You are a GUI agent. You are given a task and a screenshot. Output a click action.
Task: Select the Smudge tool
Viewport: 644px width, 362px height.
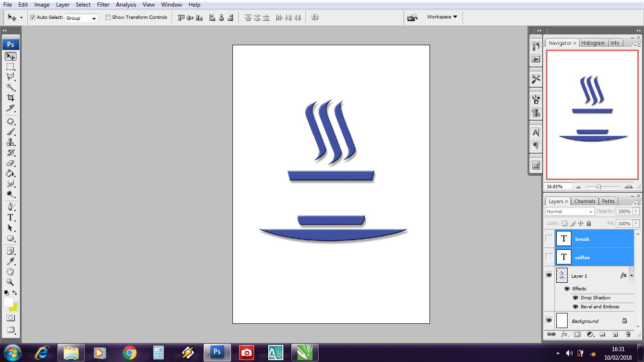click(10, 184)
